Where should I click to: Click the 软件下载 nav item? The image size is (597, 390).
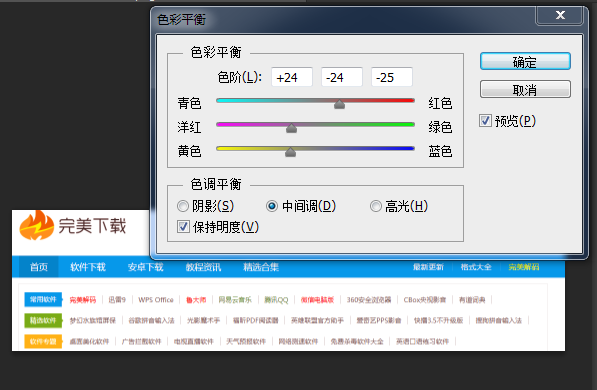pyautogui.click(x=88, y=267)
